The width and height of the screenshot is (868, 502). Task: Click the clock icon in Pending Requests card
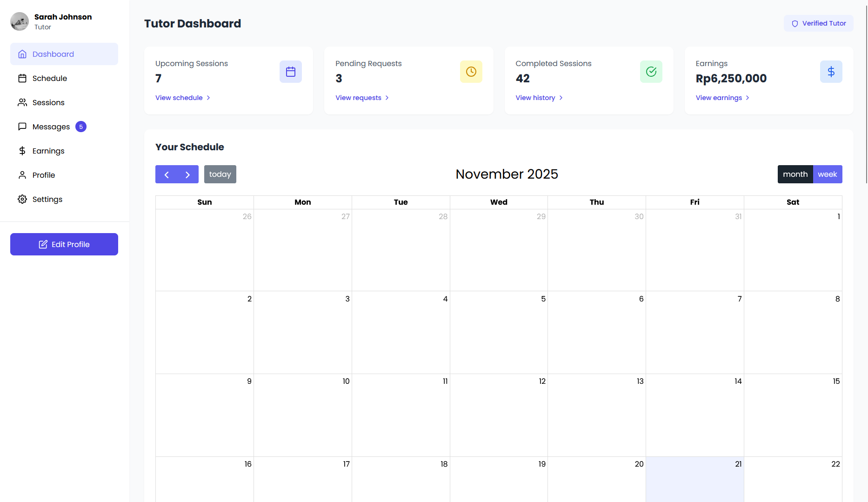point(471,72)
